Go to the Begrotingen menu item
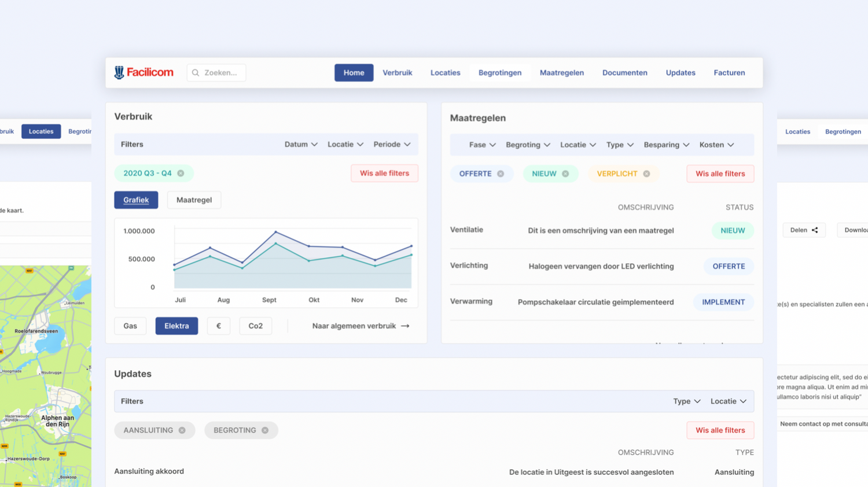Viewport: 868px width, 487px height. pos(499,73)
